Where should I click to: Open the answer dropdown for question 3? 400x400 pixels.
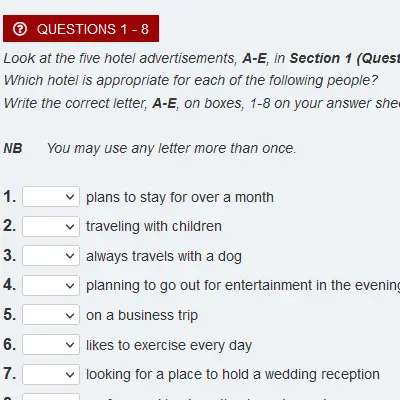pyautogui.click(x=51, y=256)
